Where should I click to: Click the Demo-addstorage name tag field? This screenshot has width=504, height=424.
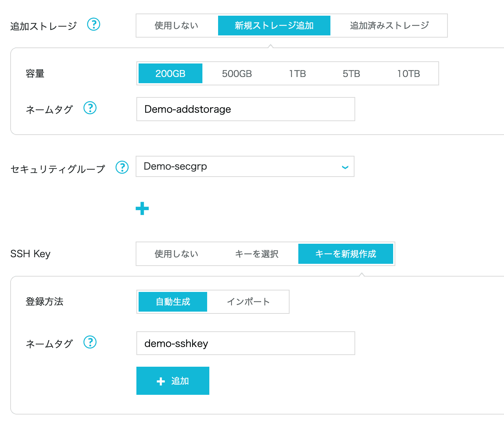246,109
